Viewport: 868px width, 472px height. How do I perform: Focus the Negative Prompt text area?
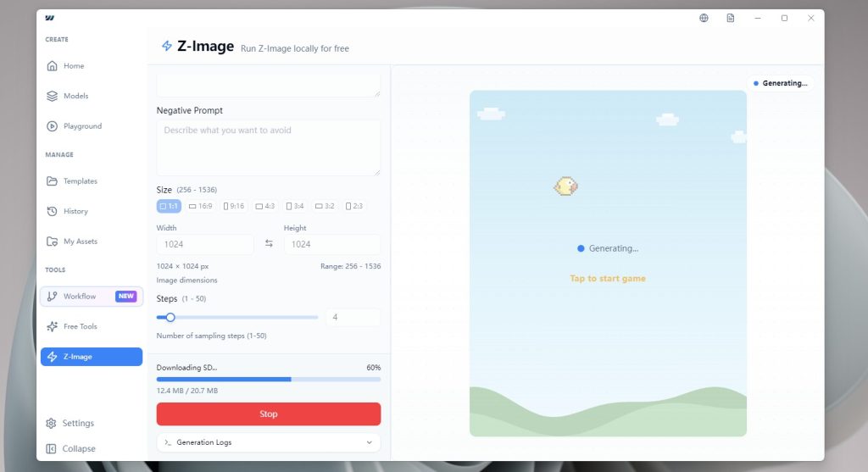(269, 147)
